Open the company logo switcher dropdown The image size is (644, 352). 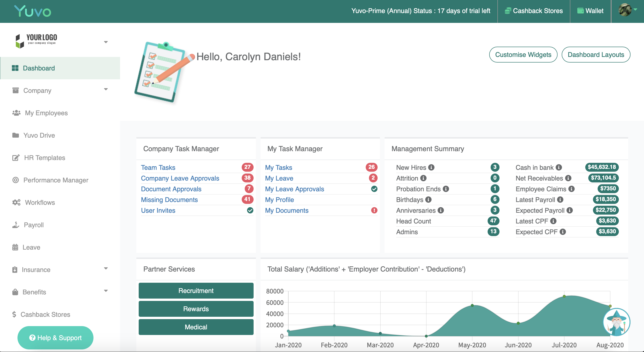106,42
